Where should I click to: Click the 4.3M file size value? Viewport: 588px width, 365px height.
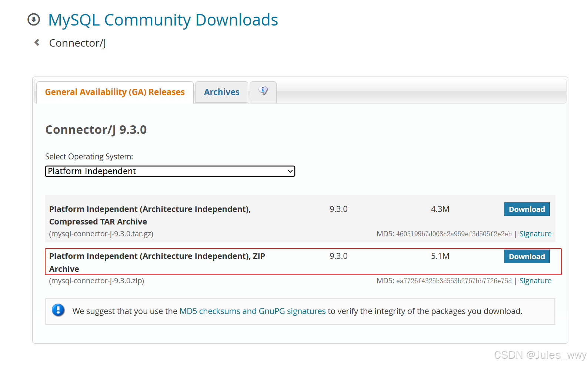pos(440,209)
